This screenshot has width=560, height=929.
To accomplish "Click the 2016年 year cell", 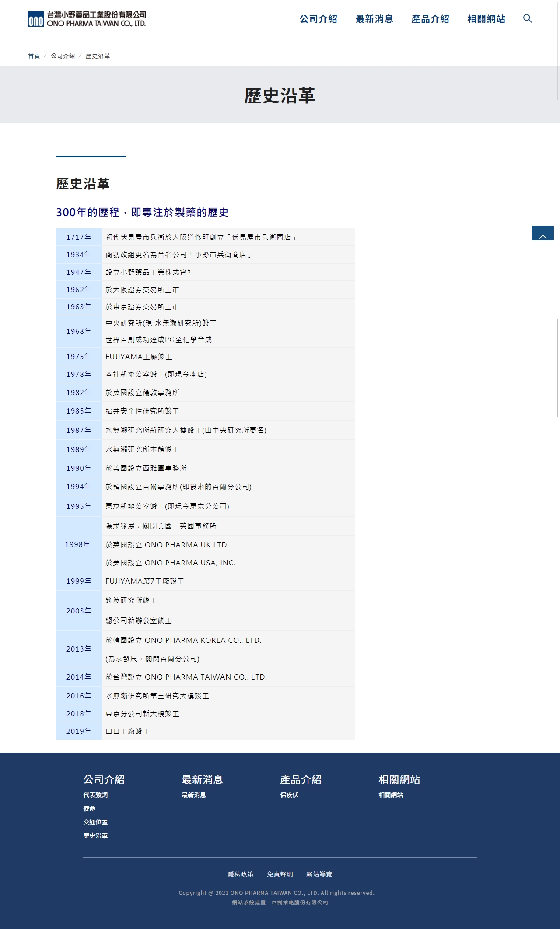I will 79,696.
